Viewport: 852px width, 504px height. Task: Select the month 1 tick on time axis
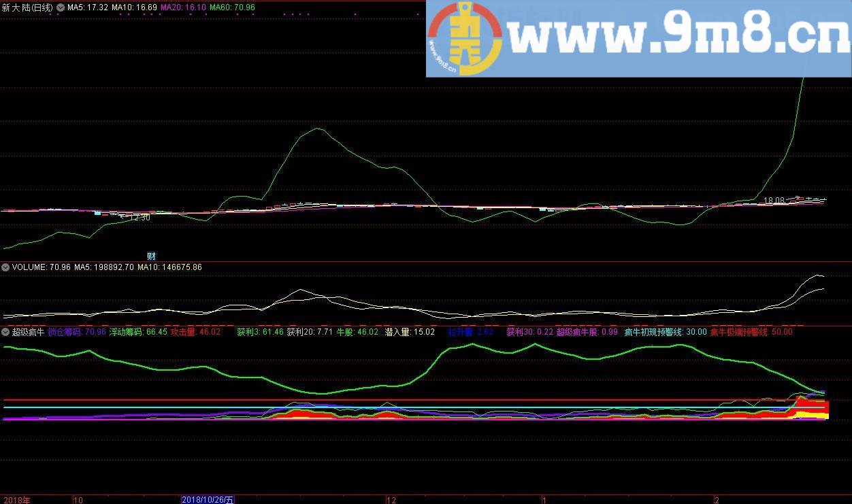click(544, 500)
